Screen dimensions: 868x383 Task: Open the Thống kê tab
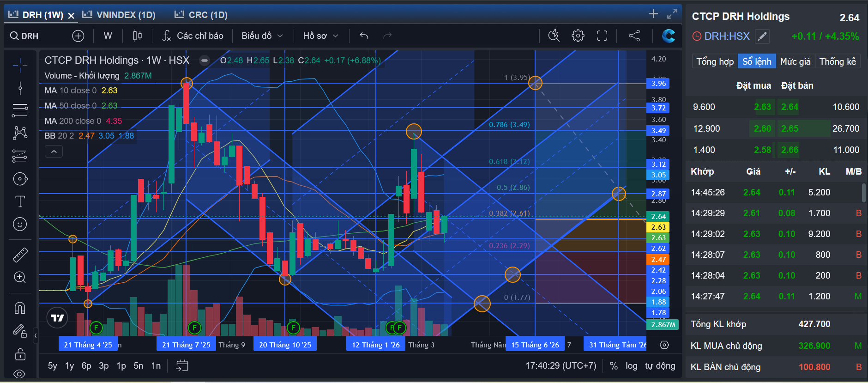click(838, 61)
